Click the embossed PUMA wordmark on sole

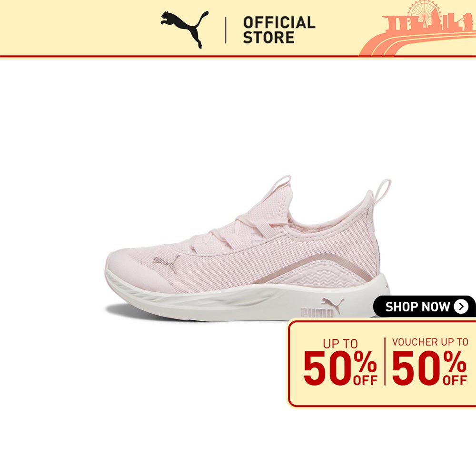click(x=317, y=313)
